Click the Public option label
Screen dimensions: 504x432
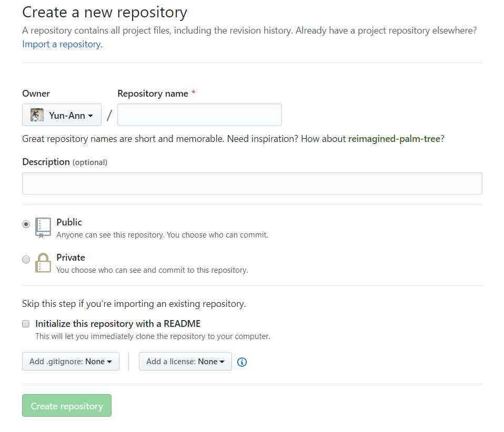pyautogui.click(x=69, y=222)
